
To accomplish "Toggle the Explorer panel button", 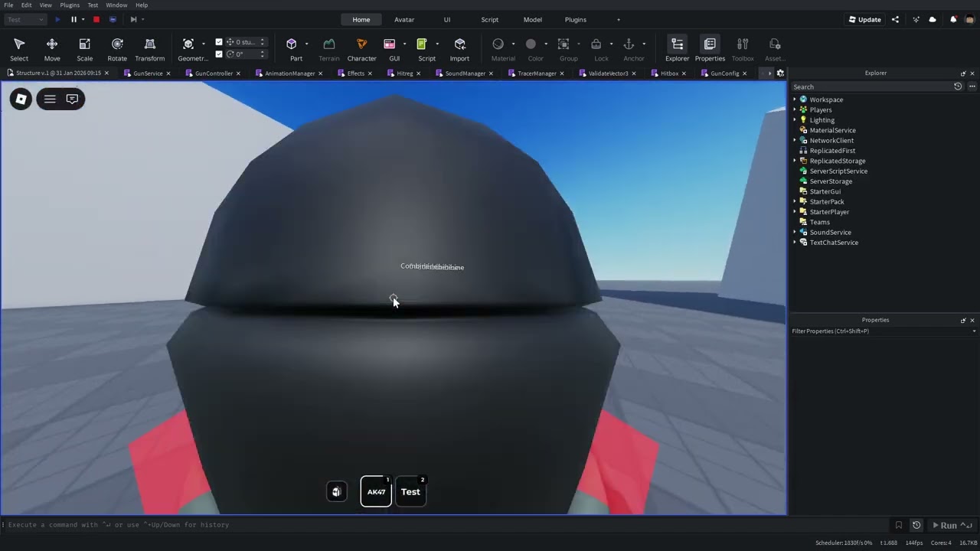I will pyautogui.click(x=677, y=49).
